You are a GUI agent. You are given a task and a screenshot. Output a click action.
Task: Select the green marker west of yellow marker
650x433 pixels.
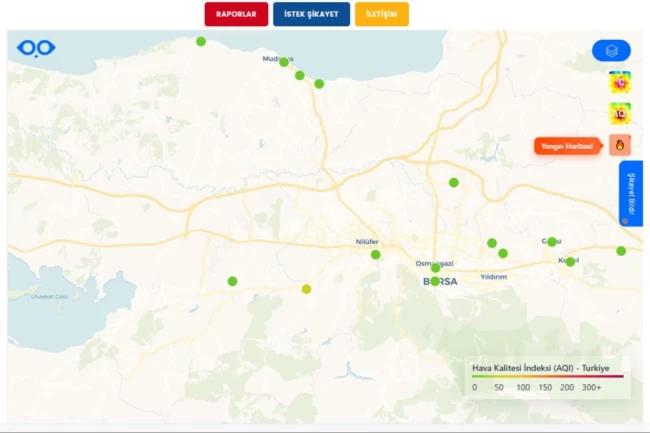coord(232,281)
